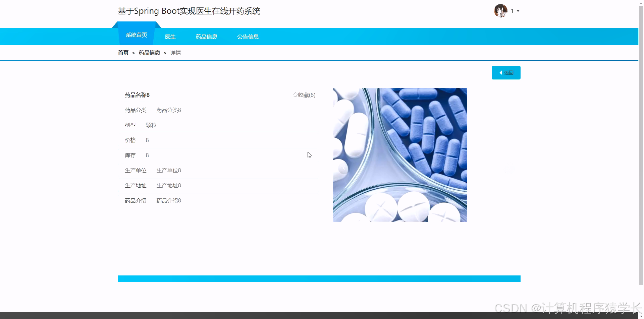644x319 pixels.
Task: Open the 药品信息 navigation menu
Action: click(206, 37)
